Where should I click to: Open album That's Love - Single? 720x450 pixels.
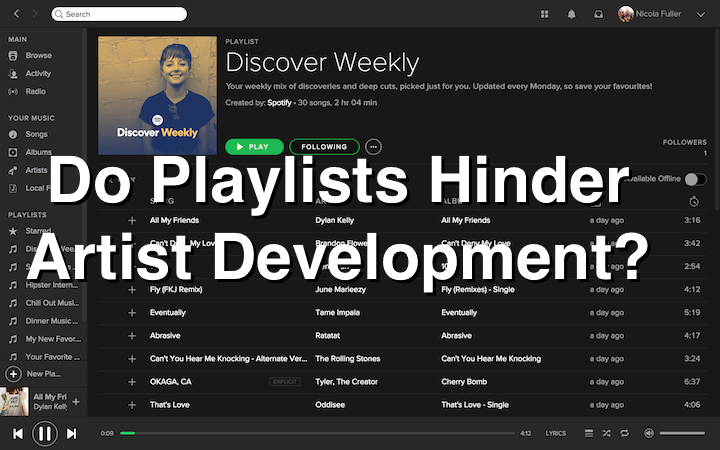[475, 405]
